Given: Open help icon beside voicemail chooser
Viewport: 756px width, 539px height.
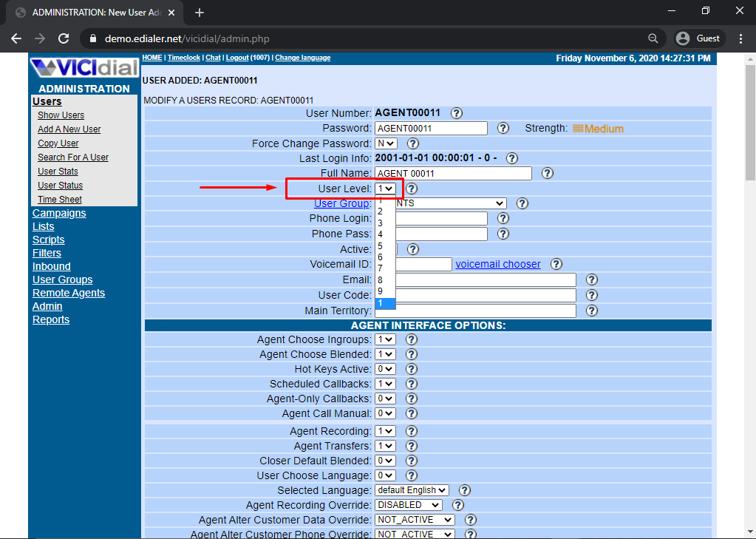Looking at the screenshot, I should (x=556, y=265).
